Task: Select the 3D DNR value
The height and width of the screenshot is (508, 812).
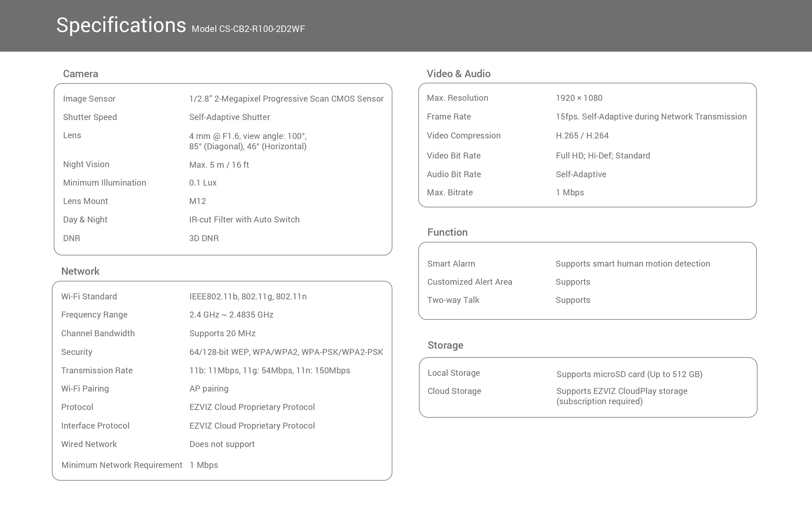Action: click(204, 238)
